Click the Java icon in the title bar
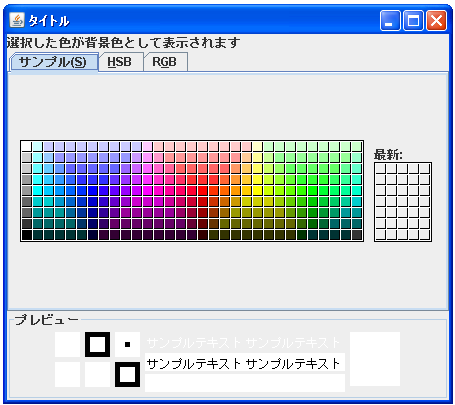 tap(17, 20)
